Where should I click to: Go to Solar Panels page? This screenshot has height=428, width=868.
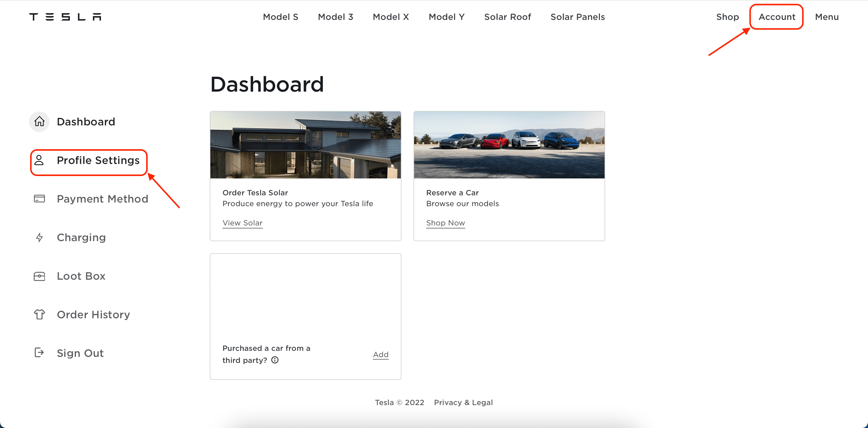coord(577,17)
